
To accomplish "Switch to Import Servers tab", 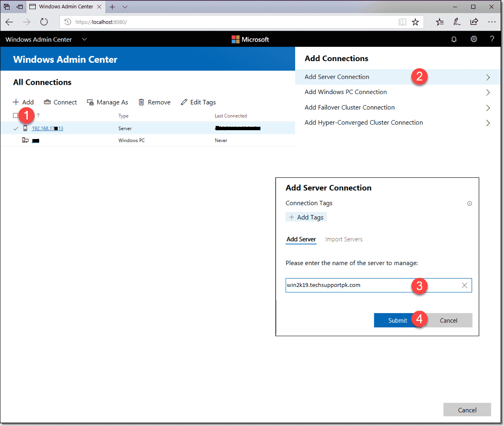I will click(344, 239).
